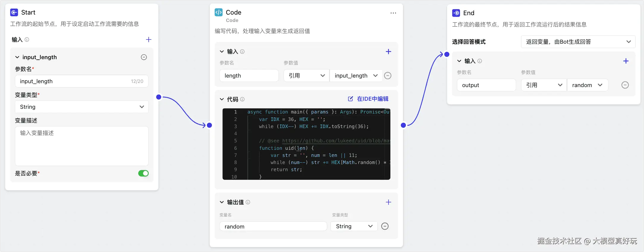
Task: Click the 在IDE中编辑 link
Action: click(373, 99)
